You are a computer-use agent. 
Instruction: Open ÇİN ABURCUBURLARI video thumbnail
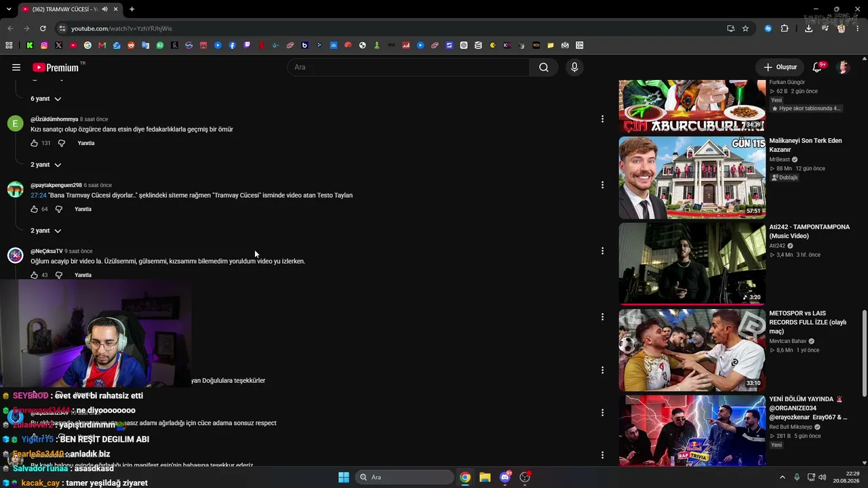[x=692, y=106]
